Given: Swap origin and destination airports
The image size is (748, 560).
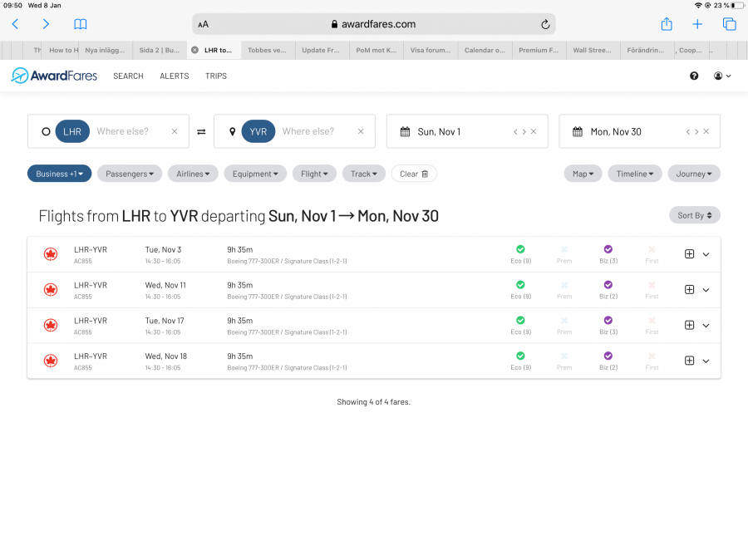Looking at the screenshot, I should click(201, 131).
